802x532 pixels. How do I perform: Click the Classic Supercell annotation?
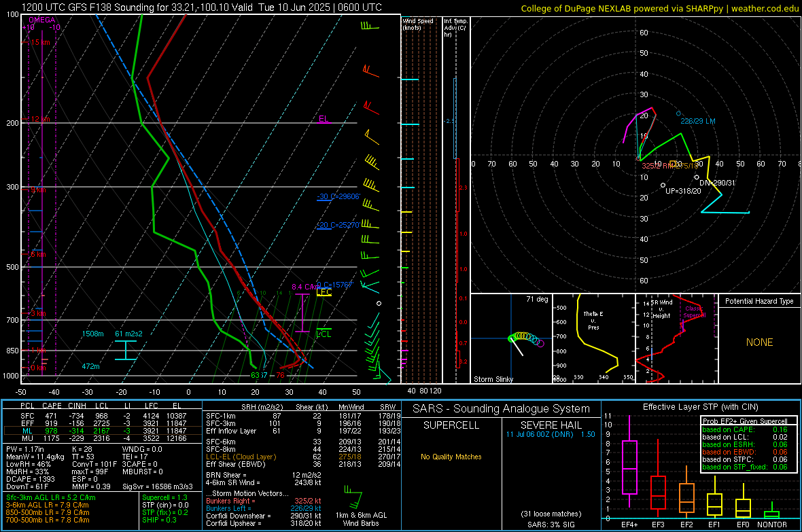pos(695,312)
